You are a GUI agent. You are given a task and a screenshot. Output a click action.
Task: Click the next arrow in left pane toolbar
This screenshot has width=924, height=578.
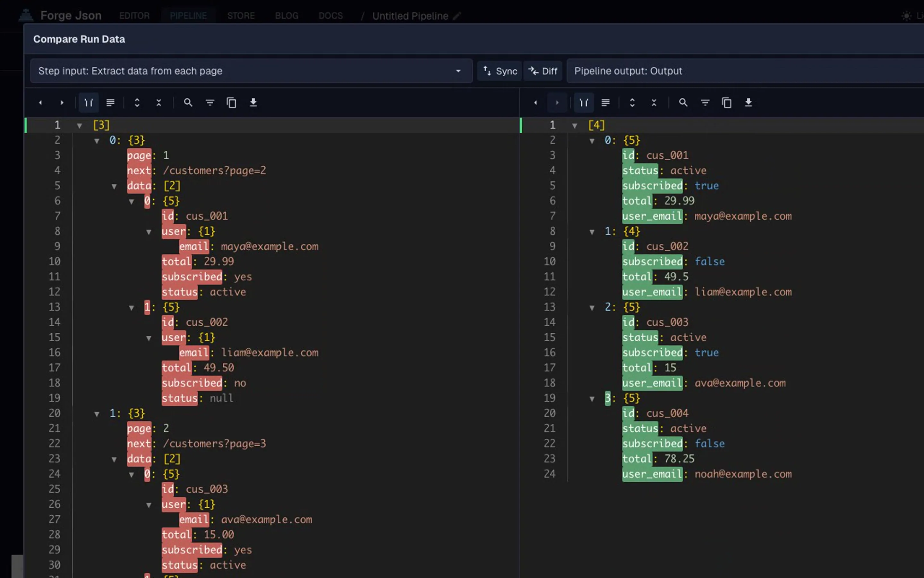tap(62, 102)
